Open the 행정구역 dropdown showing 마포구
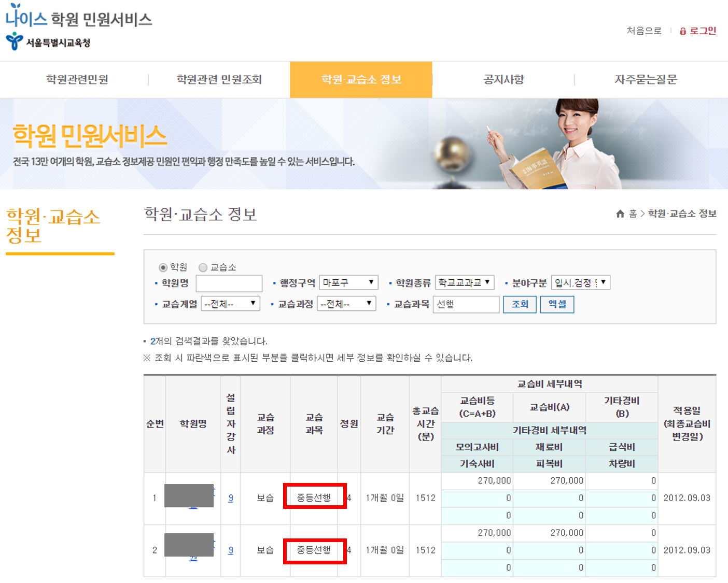Viewport: 728px width, 583px height. [348, 282]
